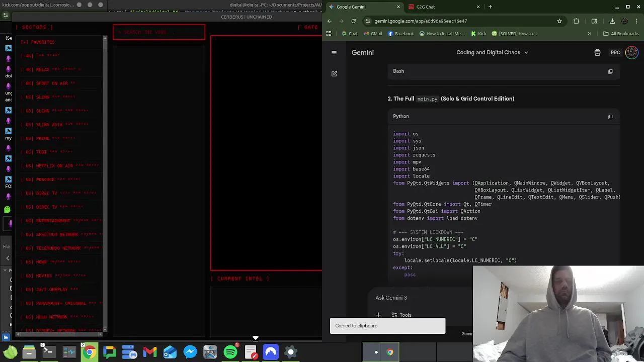This screenshot has height=362, width=644.
Task: Open Chrome three-dot menu
Action: 636,21
